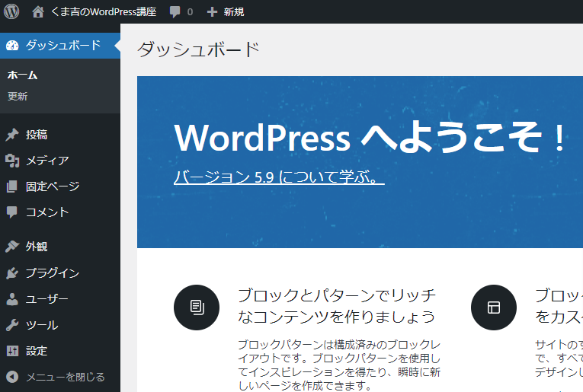Open the 新規 menu in the admin bar
The height and width of the screenshot is (392, 583).
[233, 12]
